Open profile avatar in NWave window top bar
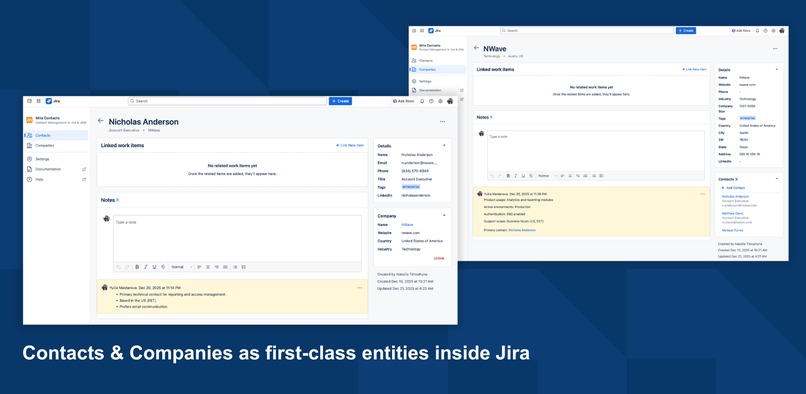 pos(782,31)
